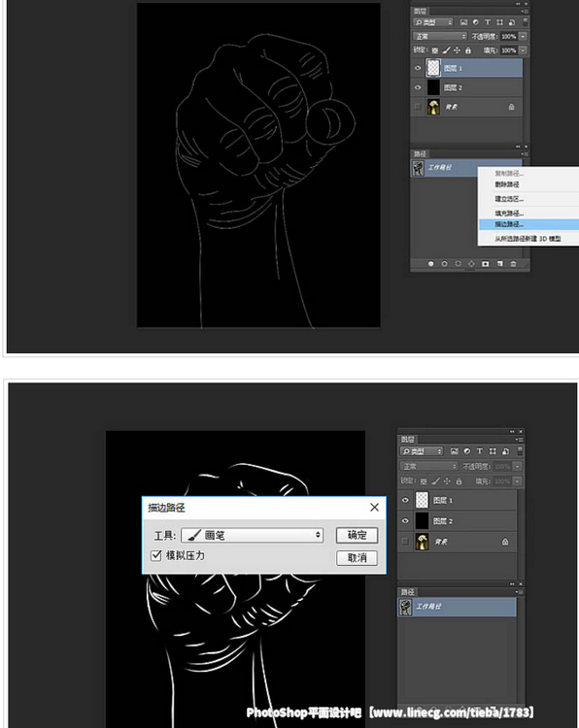Choose 从所选路径新建 3D 模型 menu item
The height and width of the screenshot is (728, 579).
[x=528, y=239]
